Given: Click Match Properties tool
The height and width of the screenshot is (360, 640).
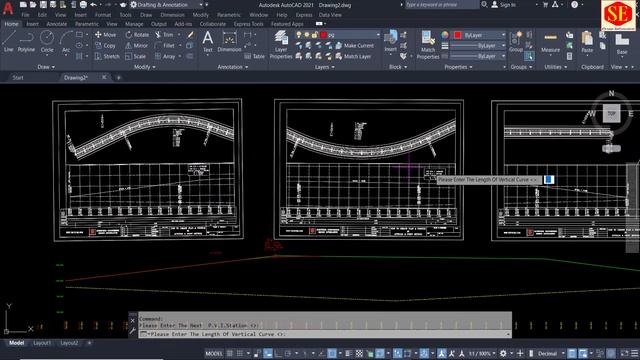Looking at the screenshot, I should click(428, 44).
